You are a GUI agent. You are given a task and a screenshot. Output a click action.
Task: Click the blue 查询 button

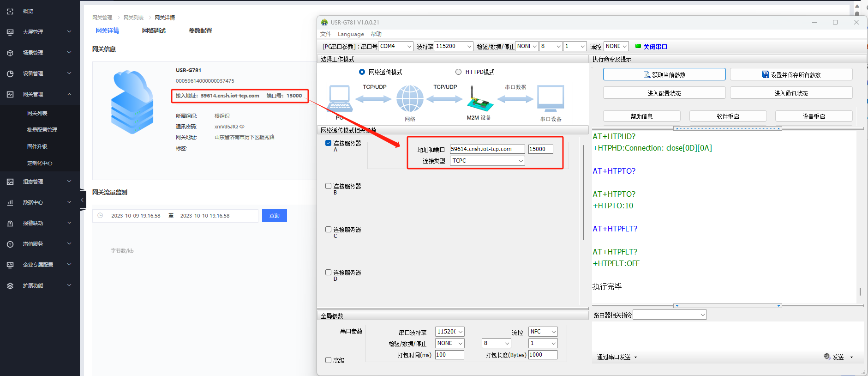coord(274,216)
